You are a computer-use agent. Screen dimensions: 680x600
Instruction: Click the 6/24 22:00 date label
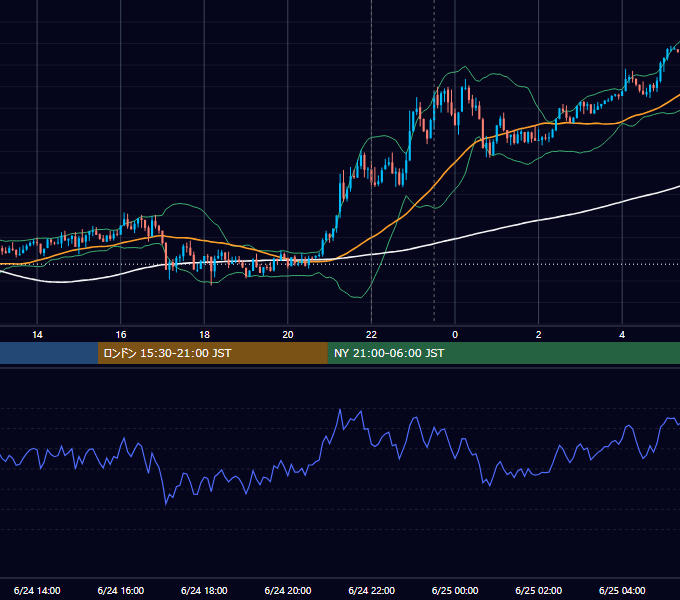372,590
